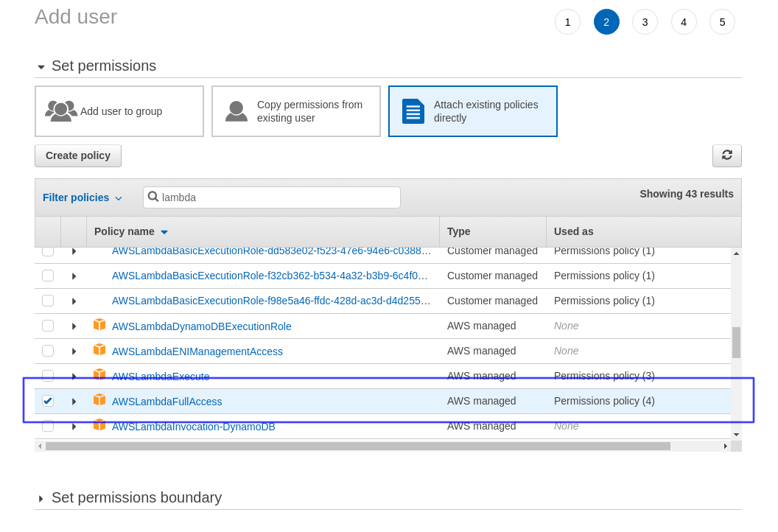Open AWSLambdaInvocation-DynamoDB policy link
The image size is (778, 532).
tap(194, 427)
